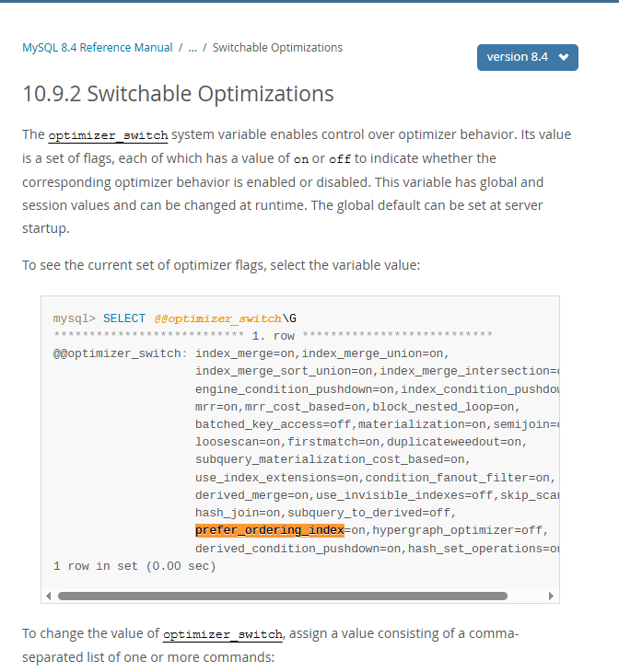Click the '1 row in set (0.00 sec)' line

click(134, 566)
